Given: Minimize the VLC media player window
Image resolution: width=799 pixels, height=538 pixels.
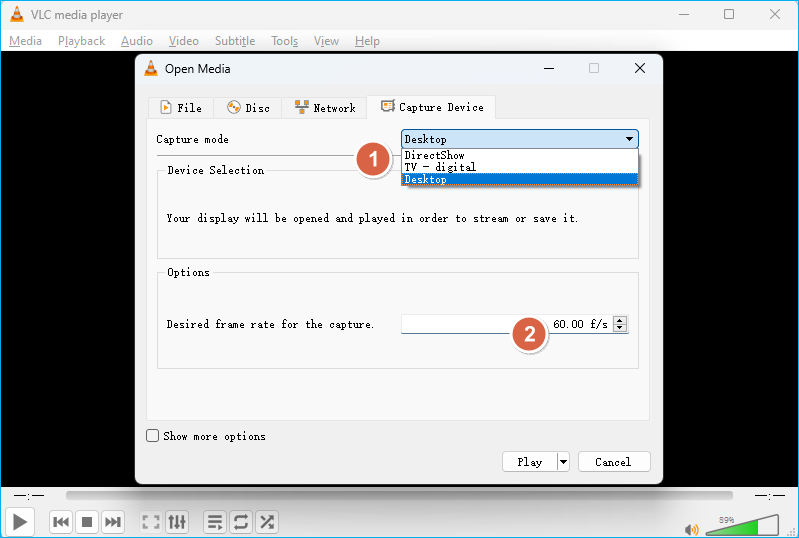Looking at the screenshot, I should [x=684, y=14].
